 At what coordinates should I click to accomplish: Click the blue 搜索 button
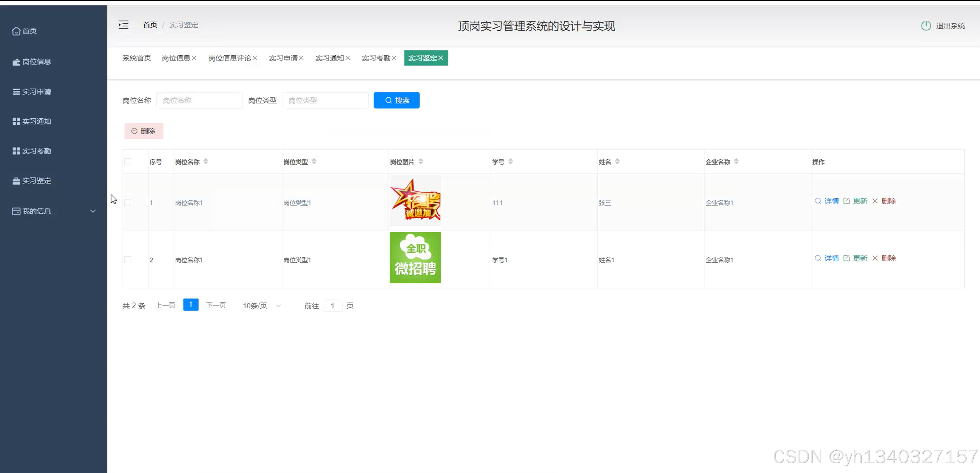click(x=397, y=101)
